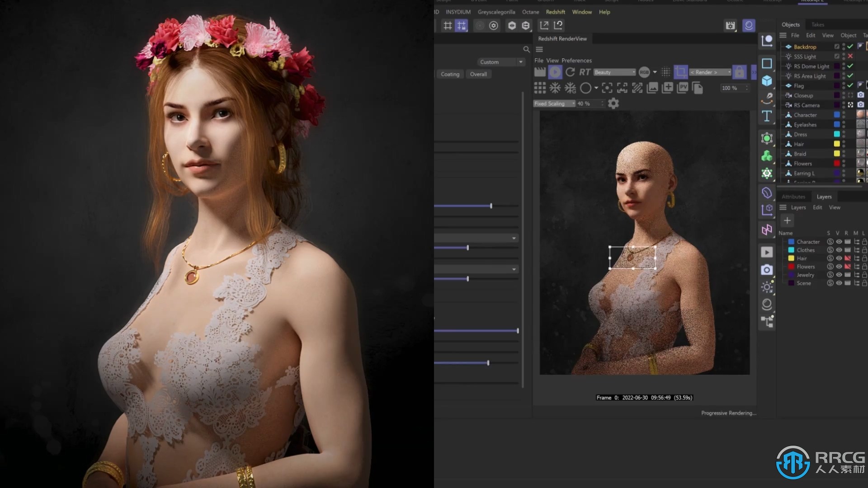Click the refresh render icon in RenderView
Screen dimensions: 868x488
[570, 72]
